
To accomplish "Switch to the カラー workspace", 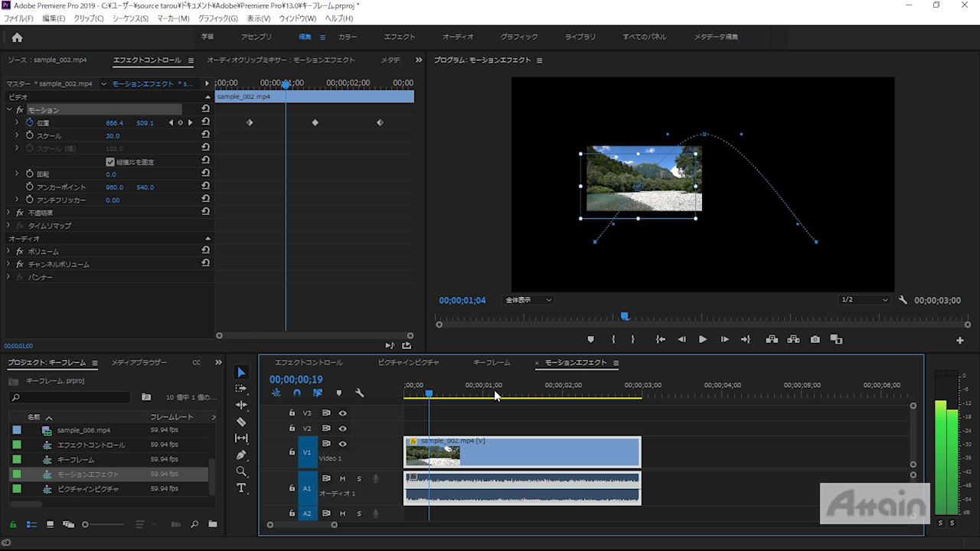I will 347,37.
